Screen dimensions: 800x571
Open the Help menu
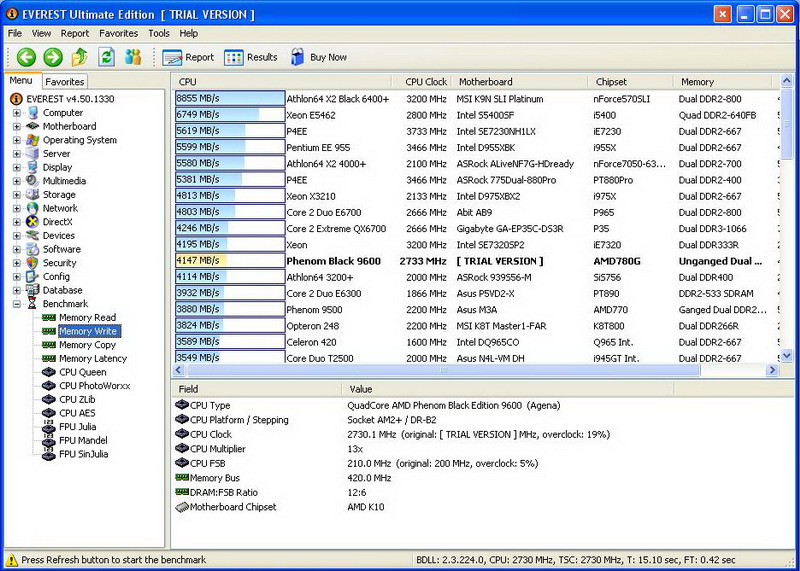[x=188, y=33]
